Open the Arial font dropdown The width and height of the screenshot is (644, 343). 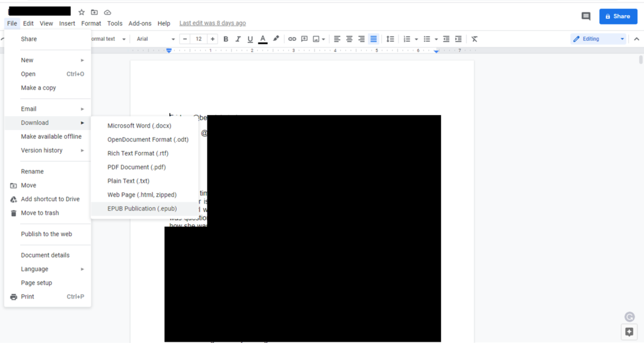tap(155, 39)
